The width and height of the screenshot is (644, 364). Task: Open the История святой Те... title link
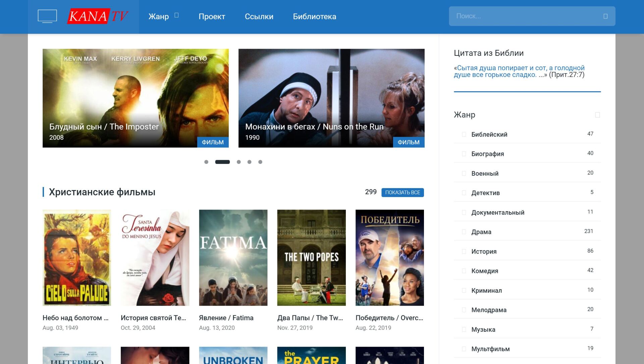point(153,318)
